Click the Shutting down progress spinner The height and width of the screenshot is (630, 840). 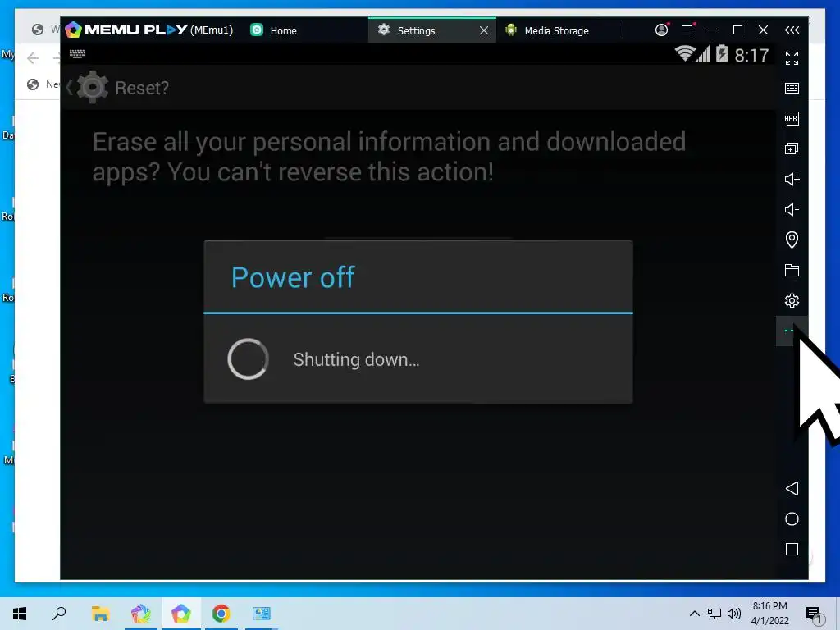click(x=248, y=359)
